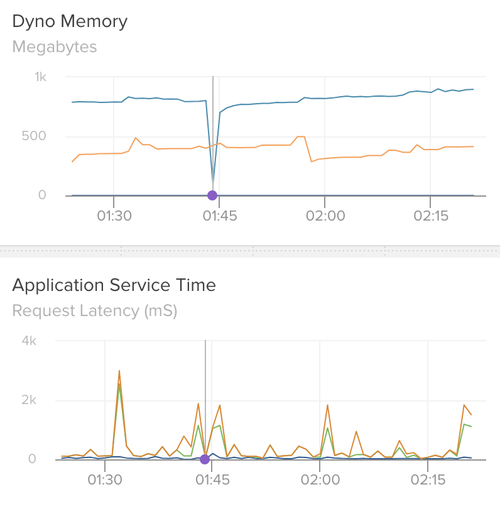Image resolution: width=500 pixels, height=509 pixels.
Task: Select the 01:30 tick on Service Time axis
Action: (x=105, y=480)
